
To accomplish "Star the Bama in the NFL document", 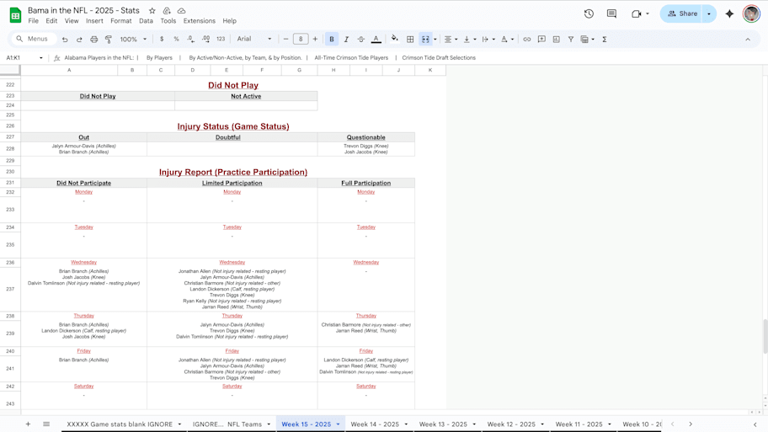I will [x=152, y=10].
